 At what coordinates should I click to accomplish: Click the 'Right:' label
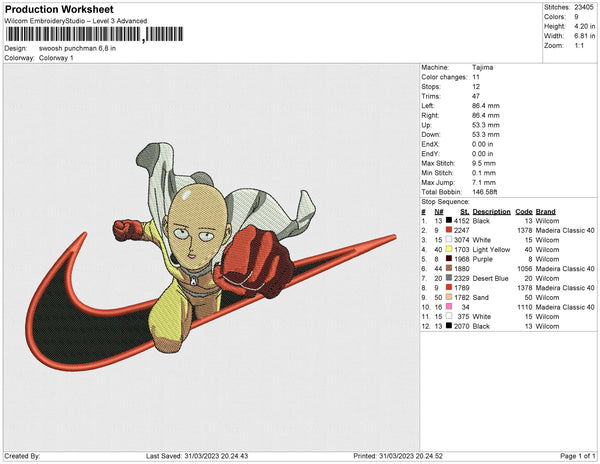click(430, 116)
